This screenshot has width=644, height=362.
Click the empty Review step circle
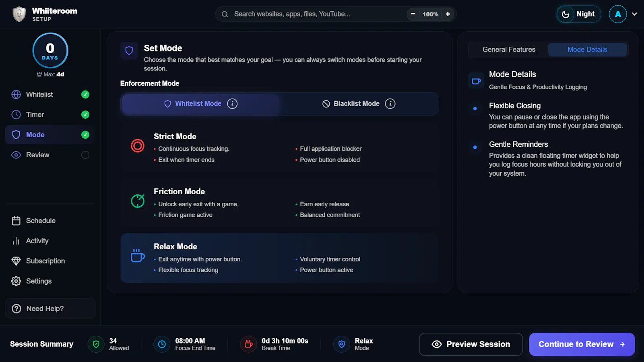[85, 155]
